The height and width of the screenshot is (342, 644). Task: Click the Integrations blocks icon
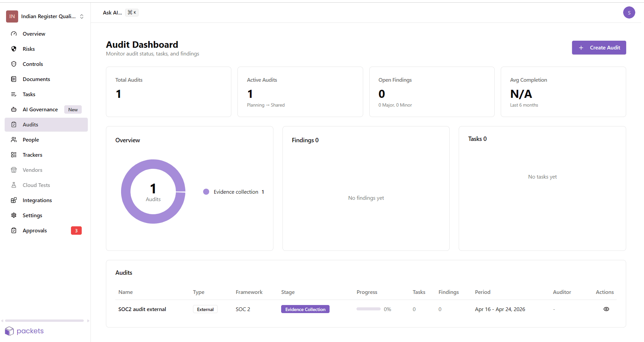pyautogui.click(x=14, y=200)
